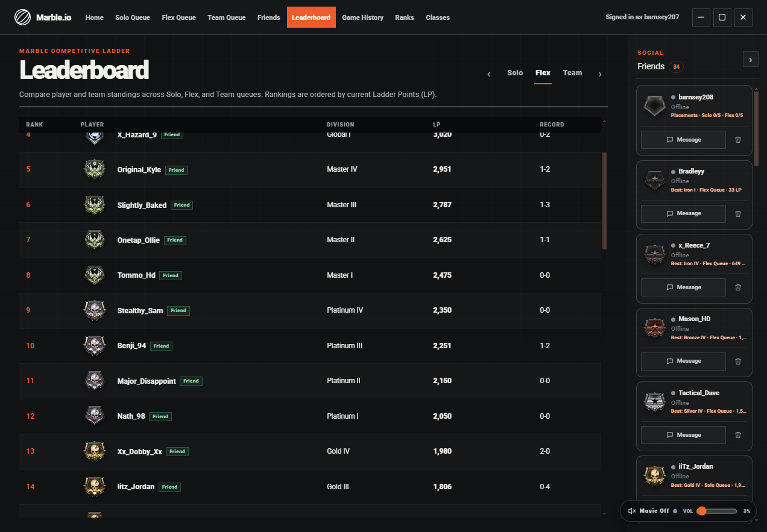This screenshot has height=532, width=767.
Task: Click Major_Disappoint's rank emblem
Action: pos(93,381)
